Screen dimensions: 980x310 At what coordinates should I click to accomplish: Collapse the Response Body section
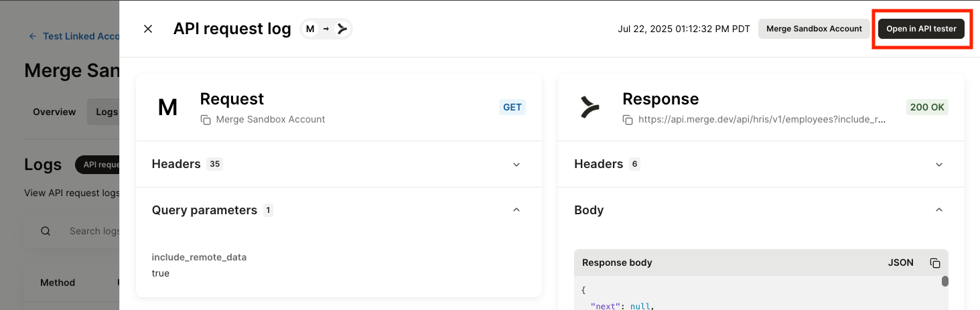tap(938, 210)
